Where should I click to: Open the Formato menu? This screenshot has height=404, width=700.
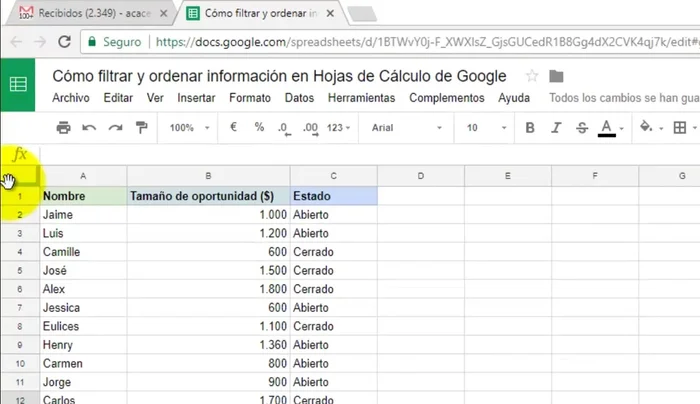pyautogui.click(x=250, y=98)
